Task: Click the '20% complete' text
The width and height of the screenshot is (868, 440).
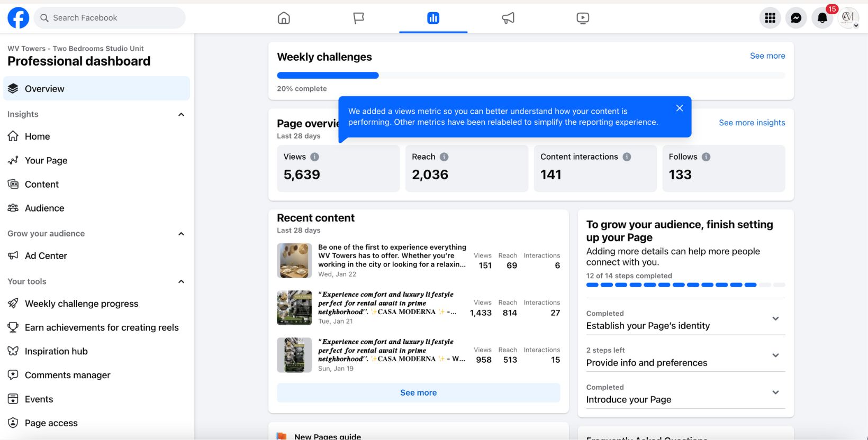Action: pos(302,89)
